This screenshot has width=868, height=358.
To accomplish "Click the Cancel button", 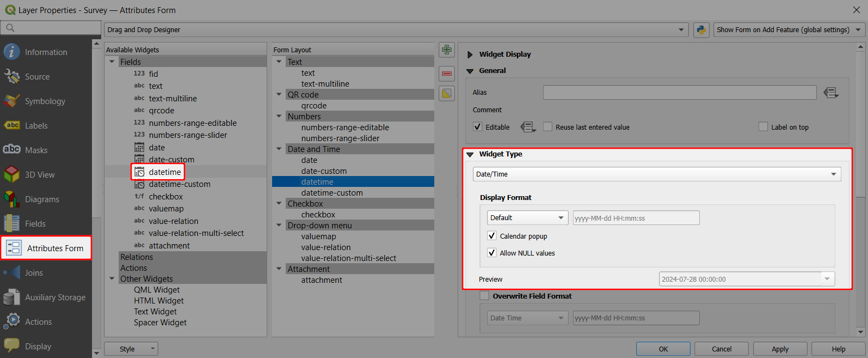I will (x=722, y=349).
